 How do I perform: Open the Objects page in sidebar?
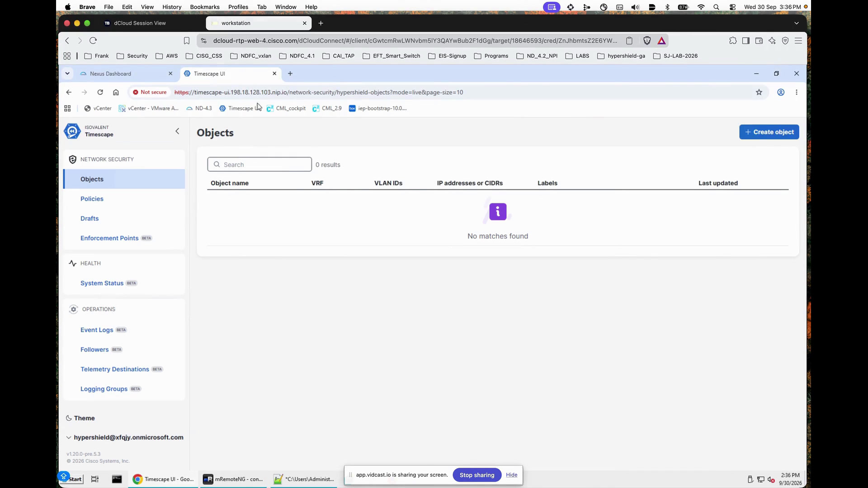[124, 179]
